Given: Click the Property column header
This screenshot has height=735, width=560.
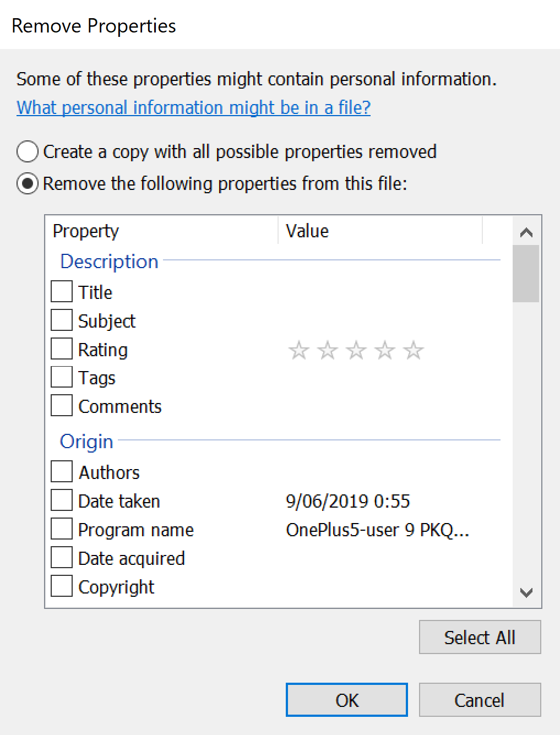Looking at the screenshot, I should (x=163, y=231).
